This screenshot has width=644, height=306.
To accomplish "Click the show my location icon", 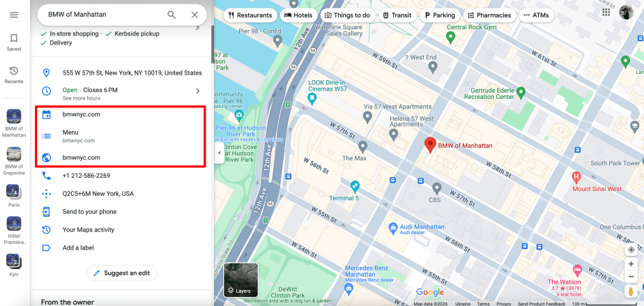I will (631, 249).
